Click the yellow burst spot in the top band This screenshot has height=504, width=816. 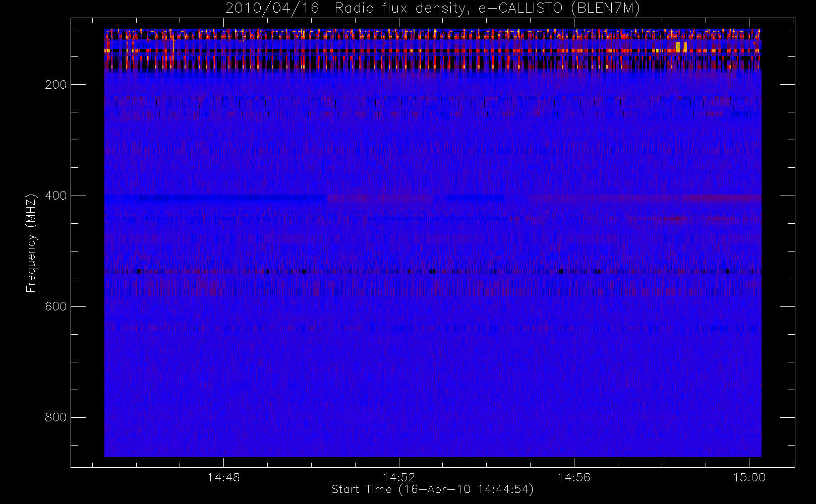coord(681,47)
